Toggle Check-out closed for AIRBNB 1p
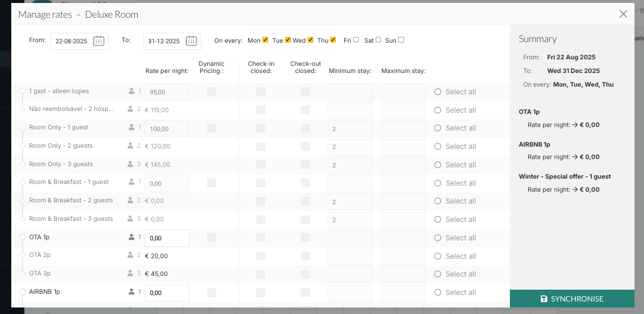 click(x=305, y=293)
